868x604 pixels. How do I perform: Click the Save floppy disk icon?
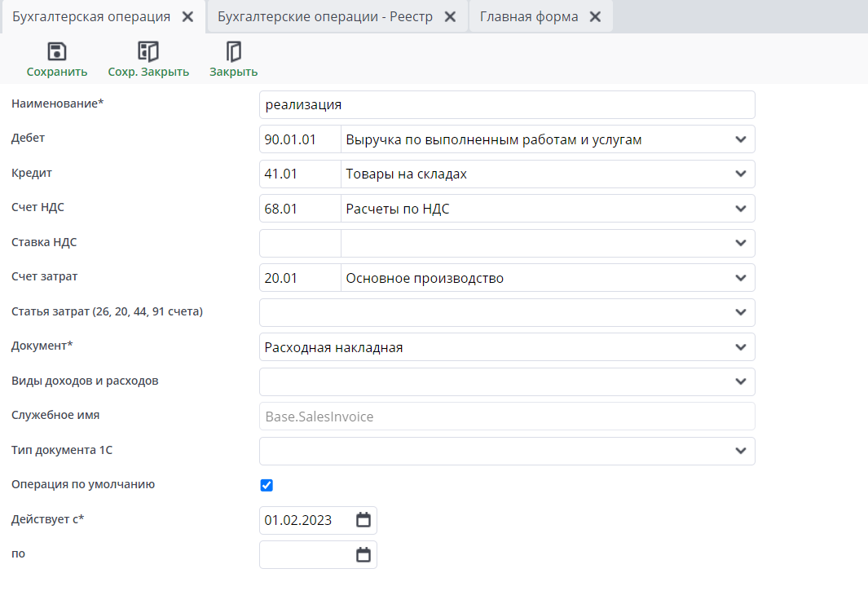pyautogui.click(x=57, y=52)
